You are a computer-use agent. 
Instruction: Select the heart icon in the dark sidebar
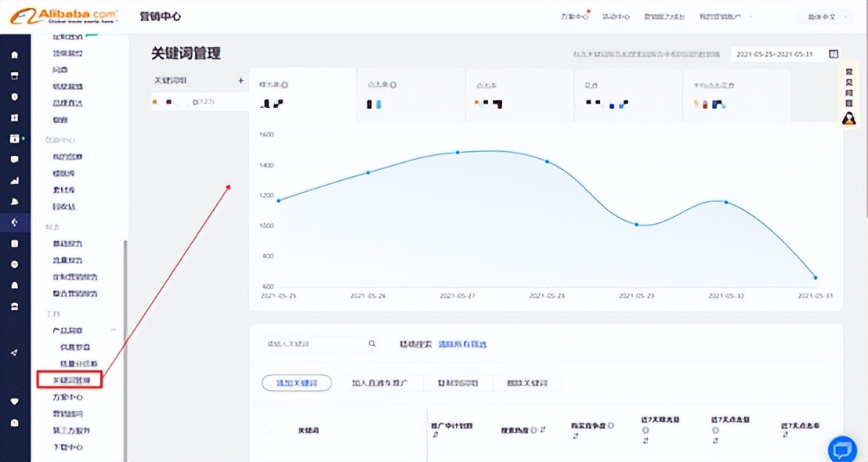click(x=14, y=401)
